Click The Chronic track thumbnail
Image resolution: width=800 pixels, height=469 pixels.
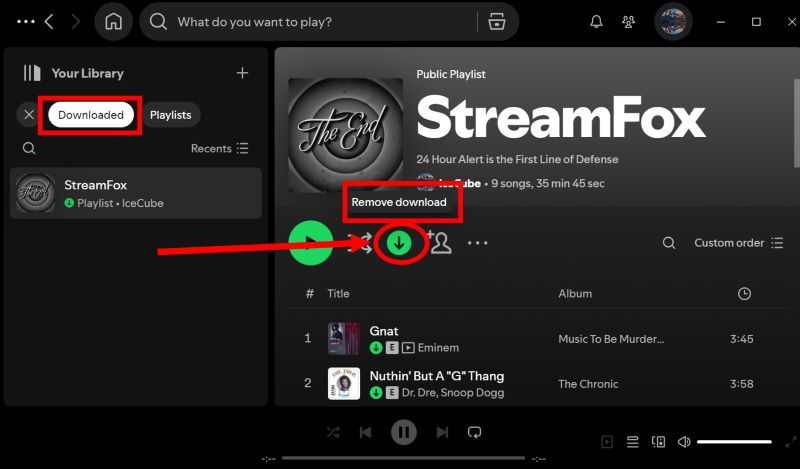[x=343, y=384]
